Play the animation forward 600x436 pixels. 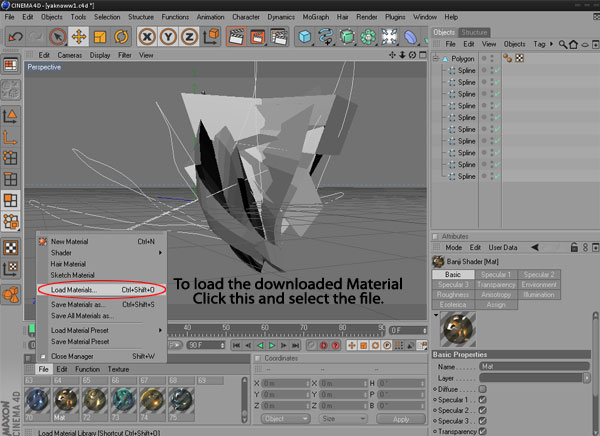click(x=272, y=345)
